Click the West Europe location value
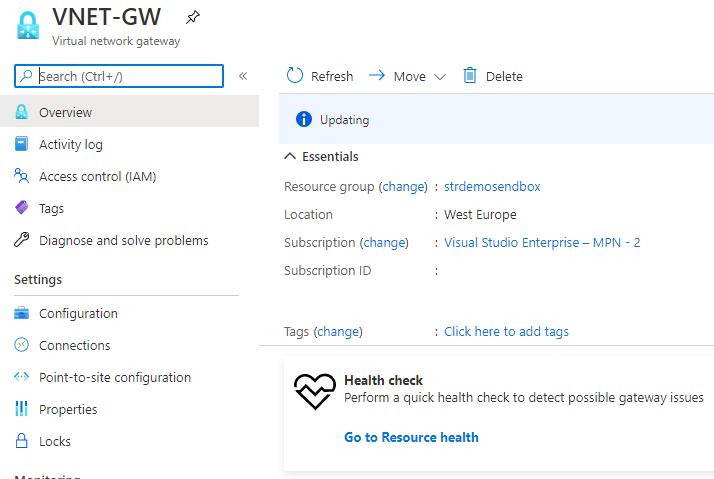Screen dimensions: 714x479 coord(480,215)
